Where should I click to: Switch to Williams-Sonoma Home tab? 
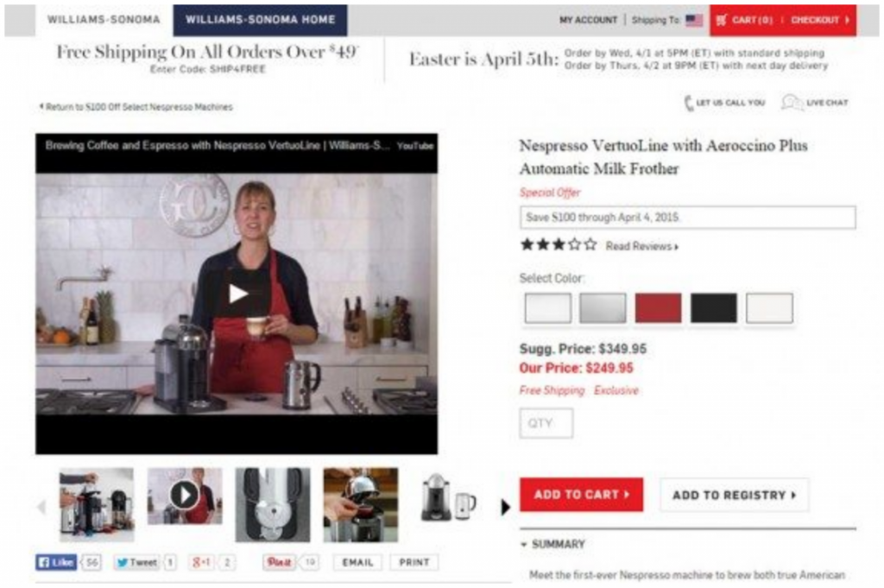point(261,20)
